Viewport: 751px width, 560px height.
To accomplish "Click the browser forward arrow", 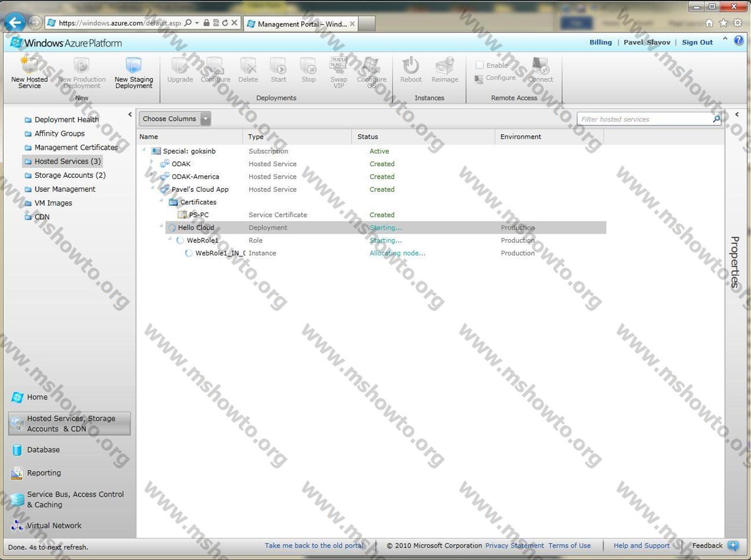I will click(x=35, y=22).
